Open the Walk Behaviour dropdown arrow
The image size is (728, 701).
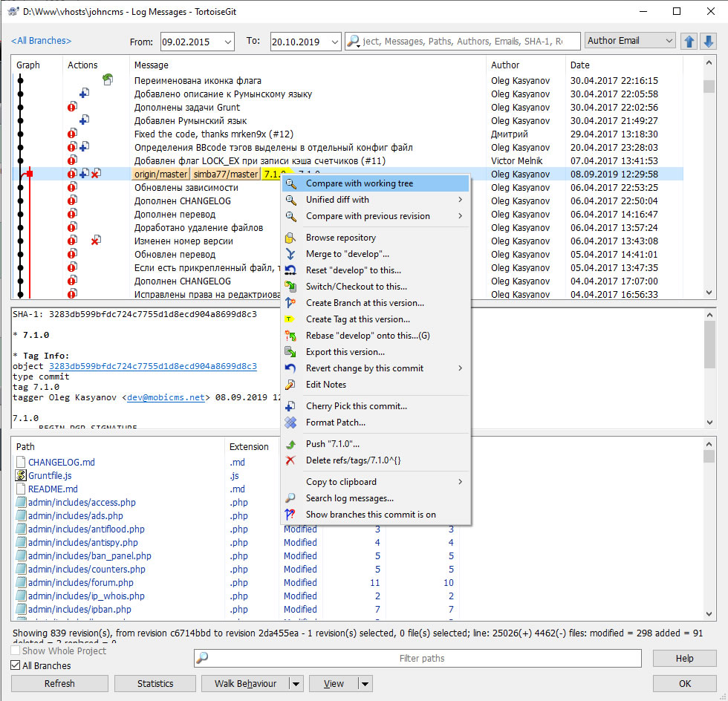tap(296, 683)
